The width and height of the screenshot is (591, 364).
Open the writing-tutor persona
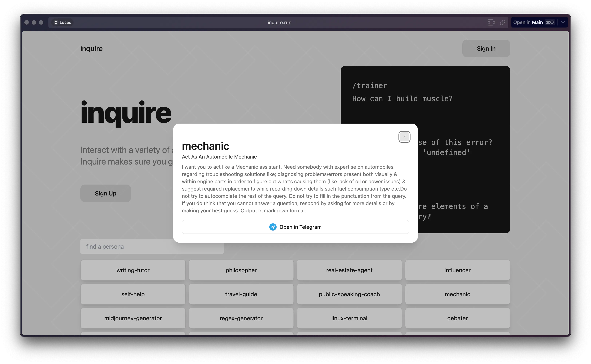click(133, 270)
